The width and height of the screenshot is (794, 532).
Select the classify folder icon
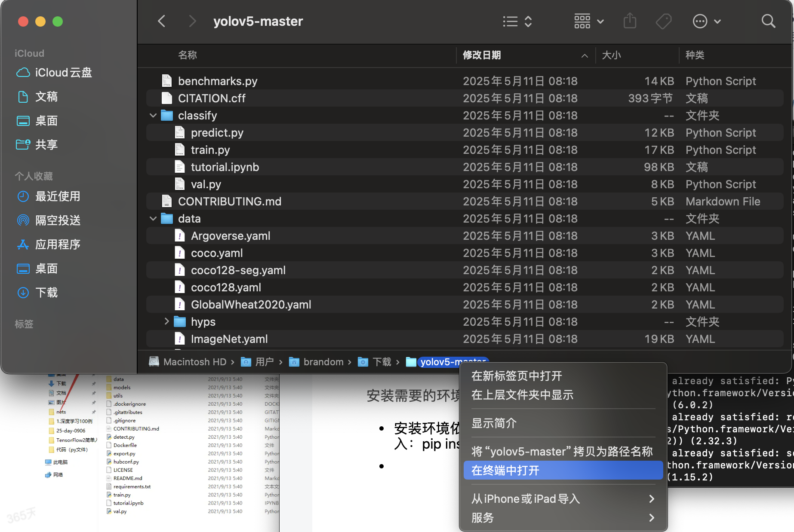click(167, 115)
